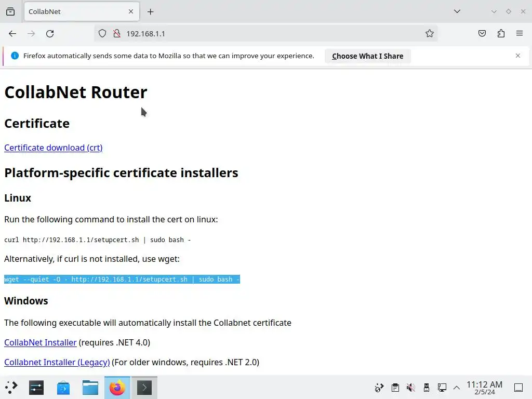This screenshot has height=399, width=532.
Task: Switch to the Firefox taskbar entry
Action: [x=117, y=388]
